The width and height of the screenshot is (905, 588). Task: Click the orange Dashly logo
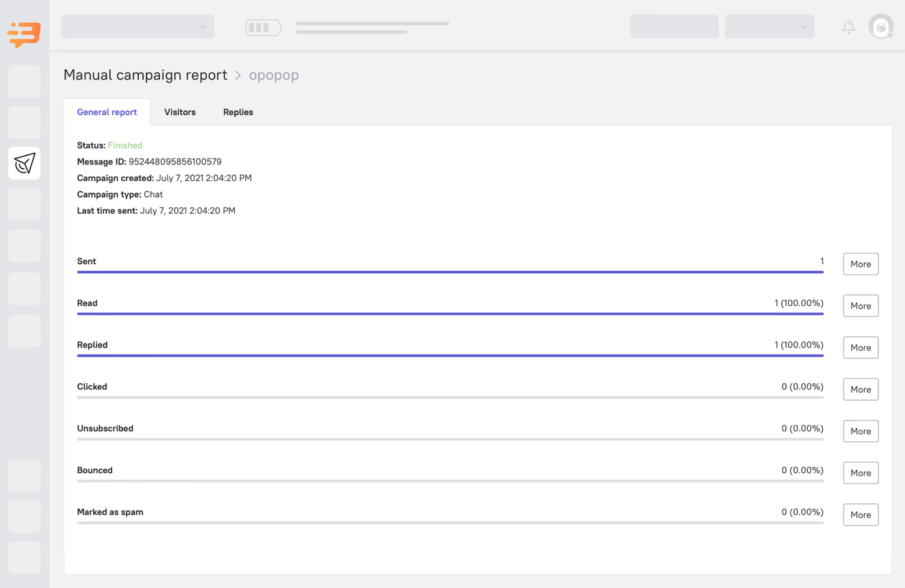pos(23,34)
